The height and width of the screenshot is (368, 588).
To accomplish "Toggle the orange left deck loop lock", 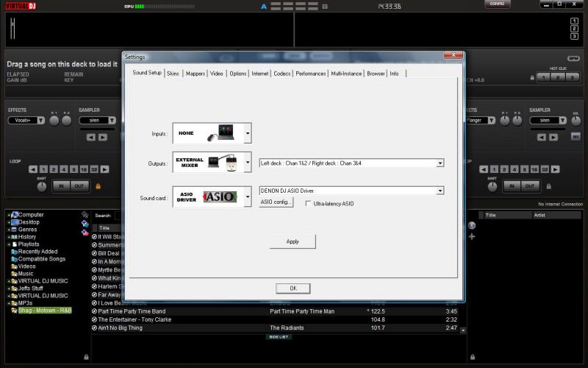I will click(x=98, y=186).
